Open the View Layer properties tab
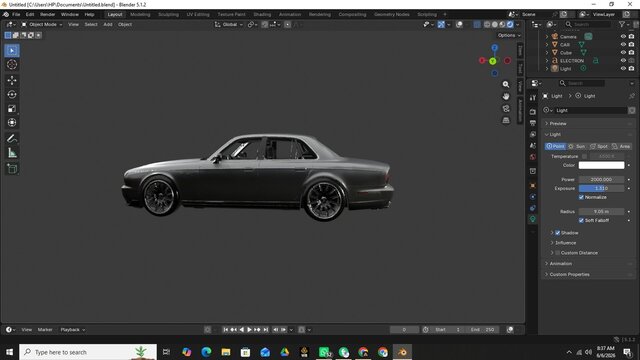Screen dimensions: 640x360 coord(533,134)
